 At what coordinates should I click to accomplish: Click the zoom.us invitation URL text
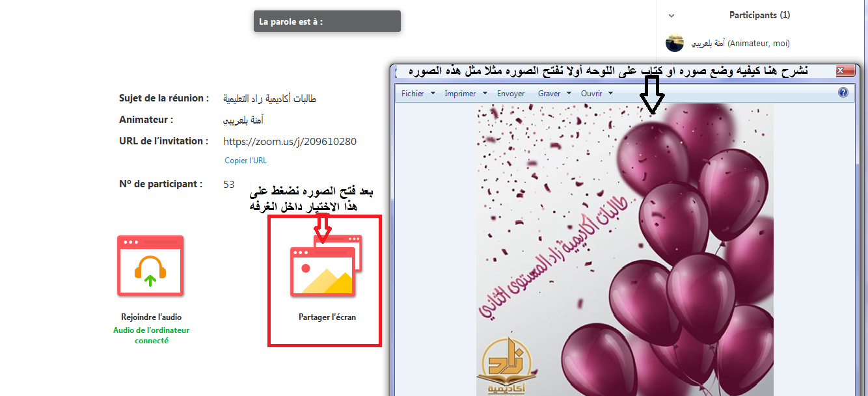click(290, 141)
